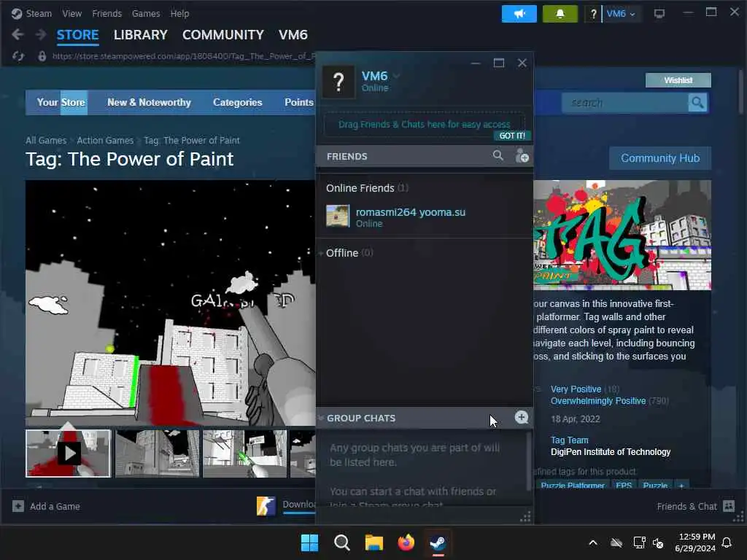Open Overwhelmingly Positive all reviews link
747x560 pixels.
coord(598,401)
